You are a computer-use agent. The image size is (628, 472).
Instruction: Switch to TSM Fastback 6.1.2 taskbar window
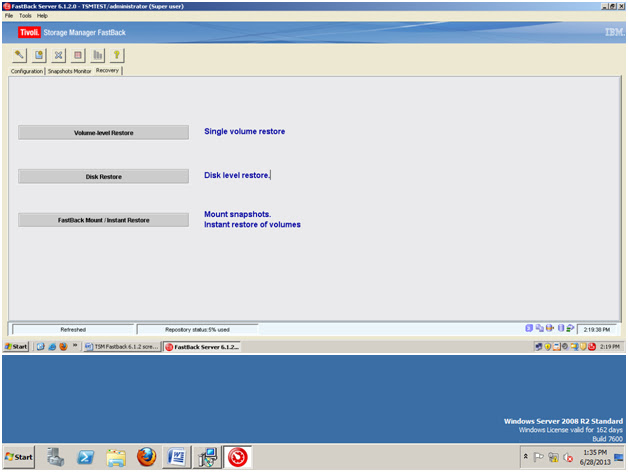click(x=122, y=347)
